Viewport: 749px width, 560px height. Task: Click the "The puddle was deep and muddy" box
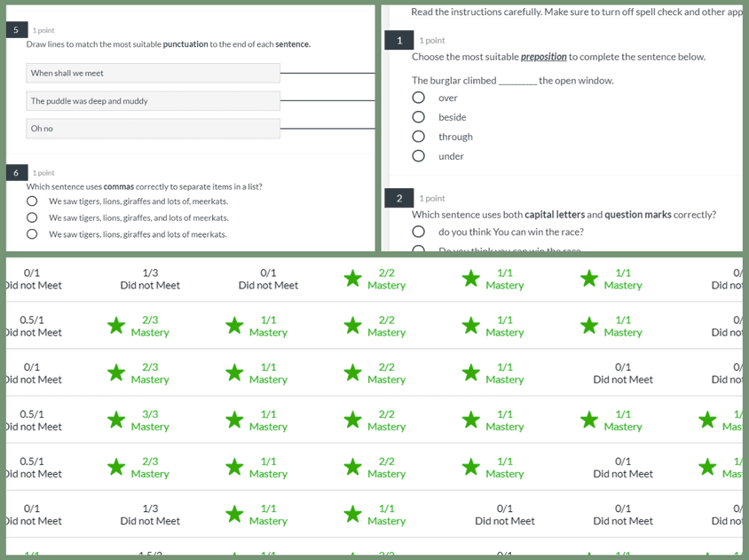coord(154,101)
